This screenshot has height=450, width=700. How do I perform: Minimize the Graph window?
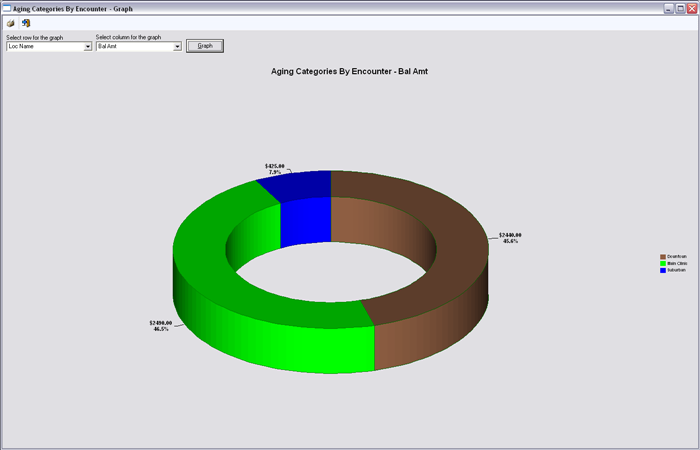(669, 8)
